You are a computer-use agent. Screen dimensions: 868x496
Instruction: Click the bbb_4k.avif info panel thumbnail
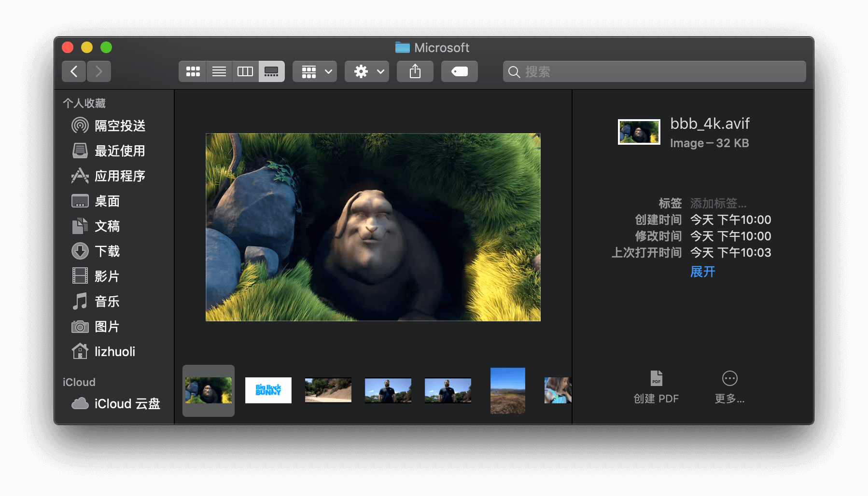[x=639, y=132]
